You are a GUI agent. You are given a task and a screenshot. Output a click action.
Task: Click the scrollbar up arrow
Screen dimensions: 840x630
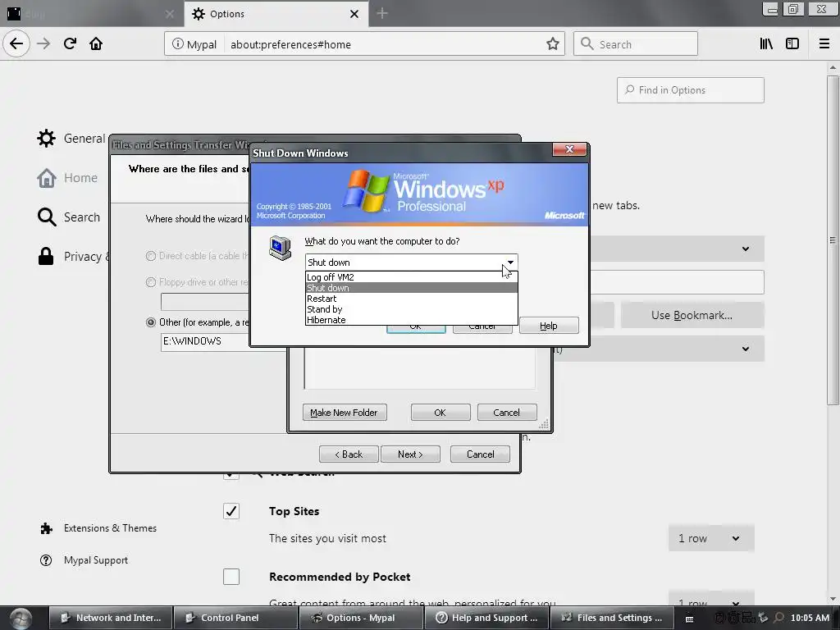pos(833,68)
